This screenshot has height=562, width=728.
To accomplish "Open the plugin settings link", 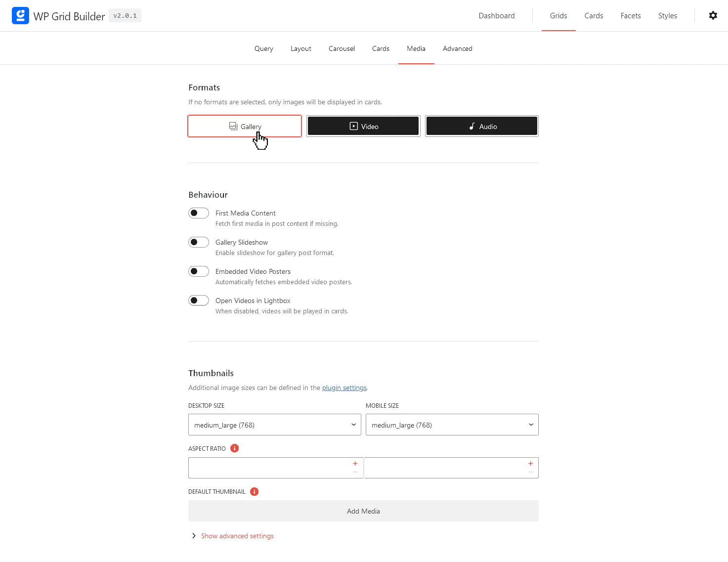I will tap(344, 388).
